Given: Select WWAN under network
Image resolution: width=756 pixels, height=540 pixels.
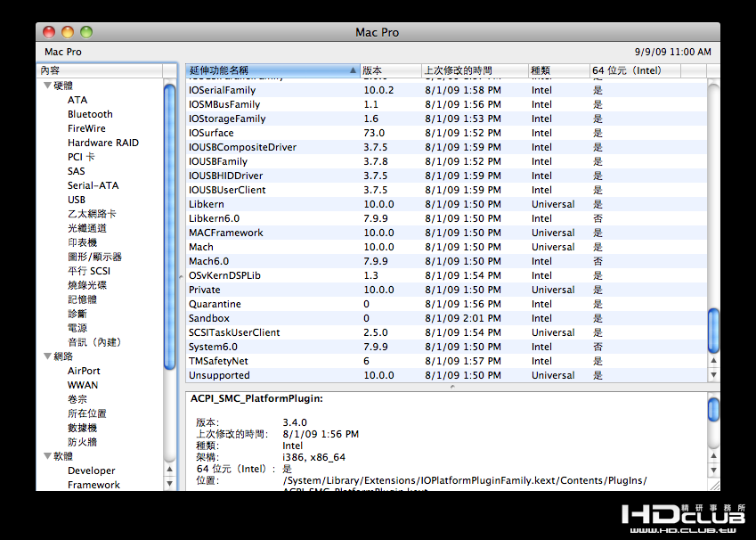Looking at the screenshot, I should [83, 385].
